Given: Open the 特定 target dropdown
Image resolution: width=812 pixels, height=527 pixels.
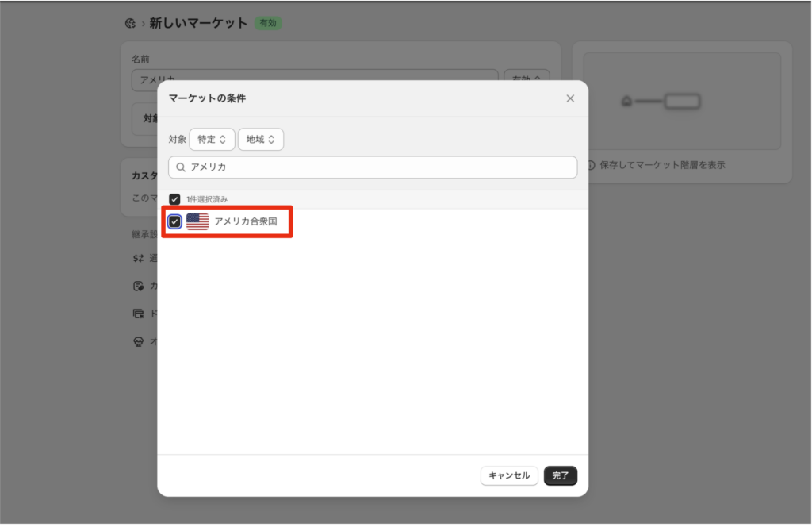Looking at the screenshot, I should pyautogui.click(x=212, y=140).
